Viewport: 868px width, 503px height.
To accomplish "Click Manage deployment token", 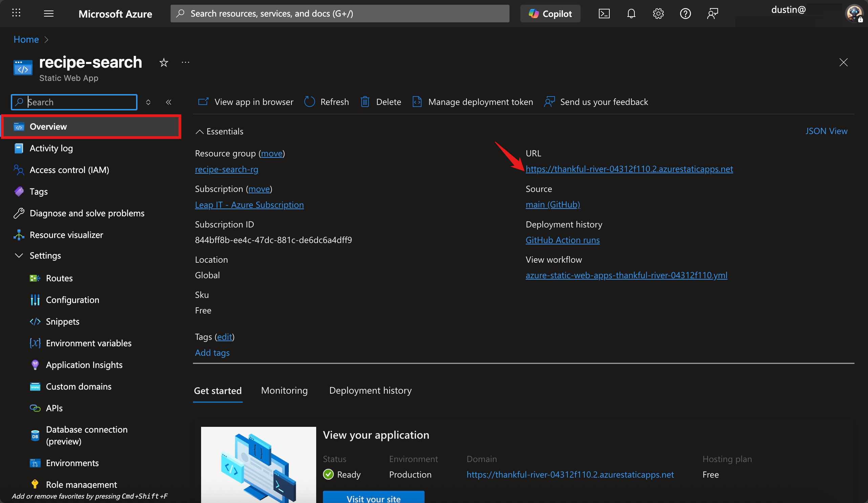I will pyautogui.click(x=480, y=102).
